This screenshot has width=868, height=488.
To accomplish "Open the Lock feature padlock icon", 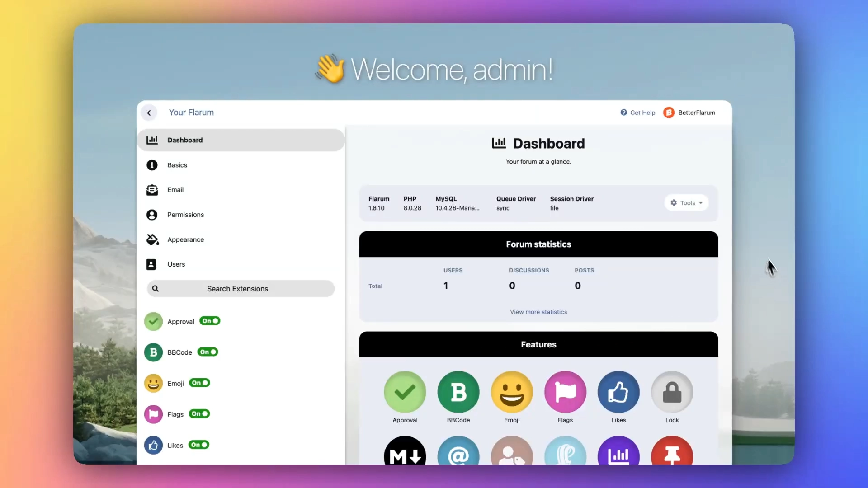I will [x=671, y=391].
